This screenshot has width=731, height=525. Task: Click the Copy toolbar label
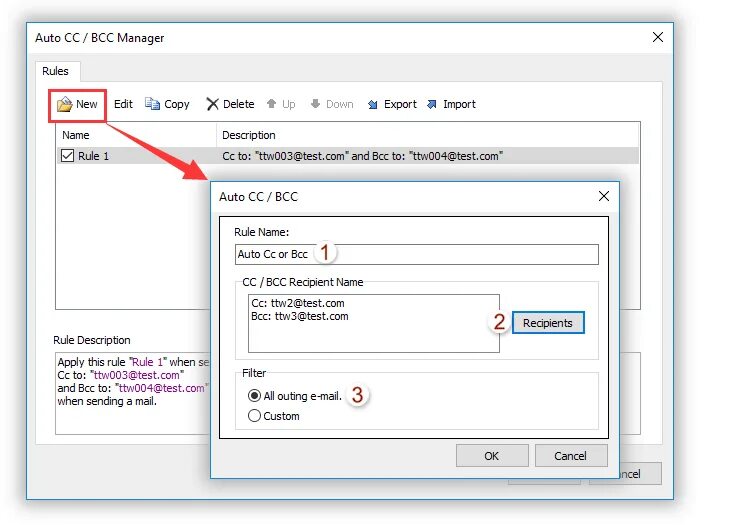177,104
